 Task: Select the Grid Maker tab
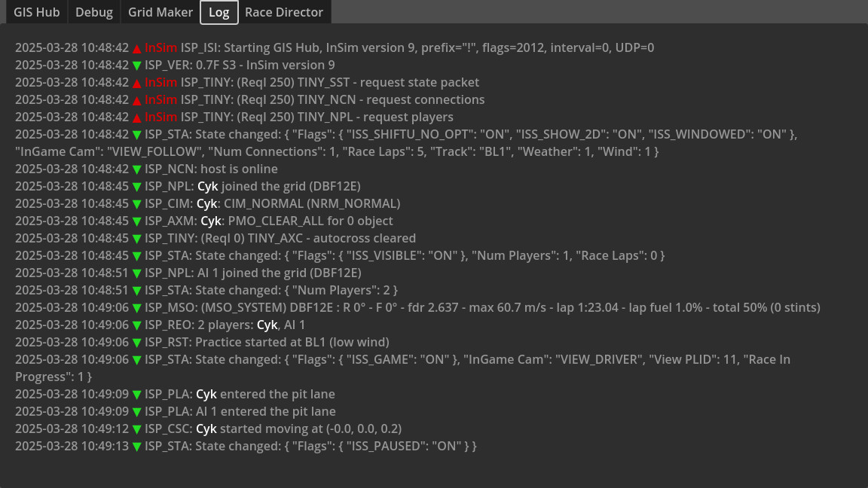click(160, 12)
